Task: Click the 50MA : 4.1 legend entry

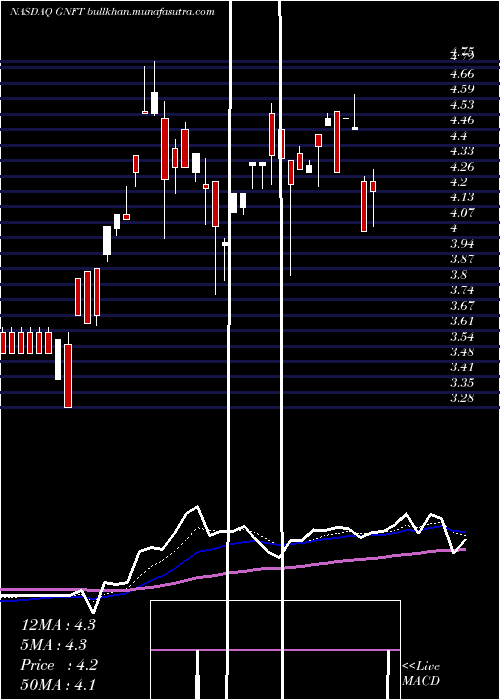Action: point(58,685)
